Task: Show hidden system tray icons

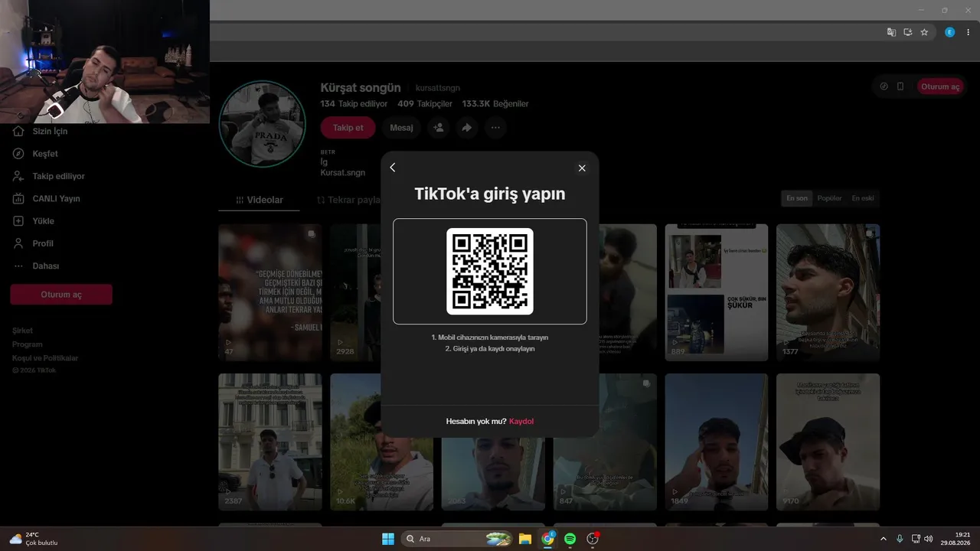Action: click(884, 539)
